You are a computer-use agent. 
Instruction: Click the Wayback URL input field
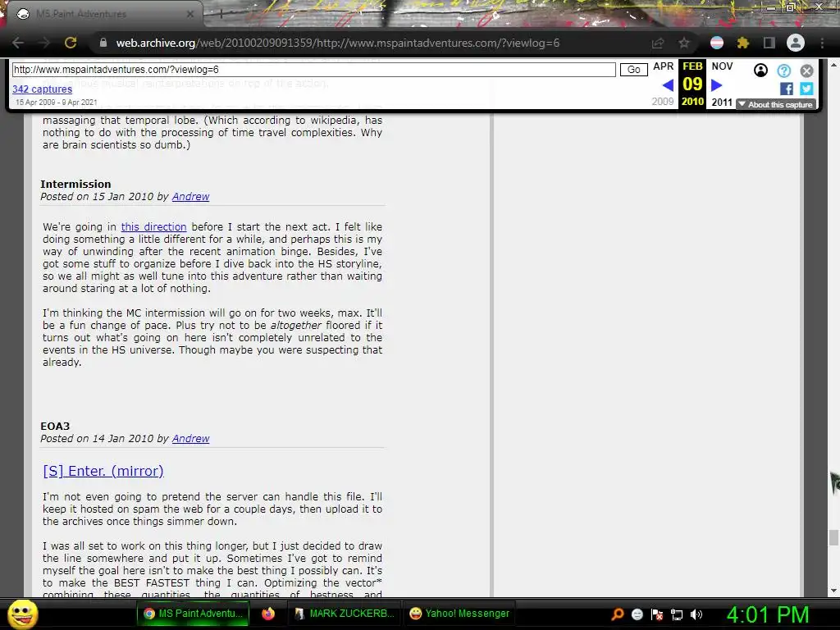pos(314,70)
